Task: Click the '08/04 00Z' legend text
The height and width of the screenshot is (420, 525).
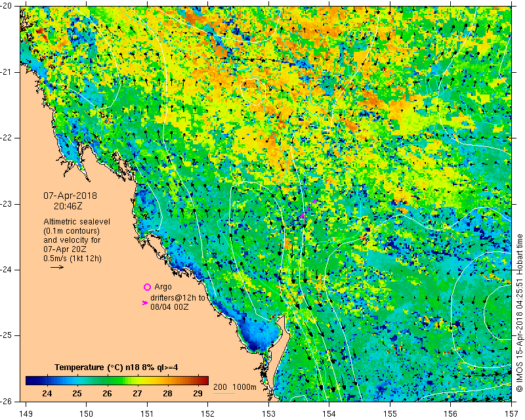Action: click(x=169, y=306)
